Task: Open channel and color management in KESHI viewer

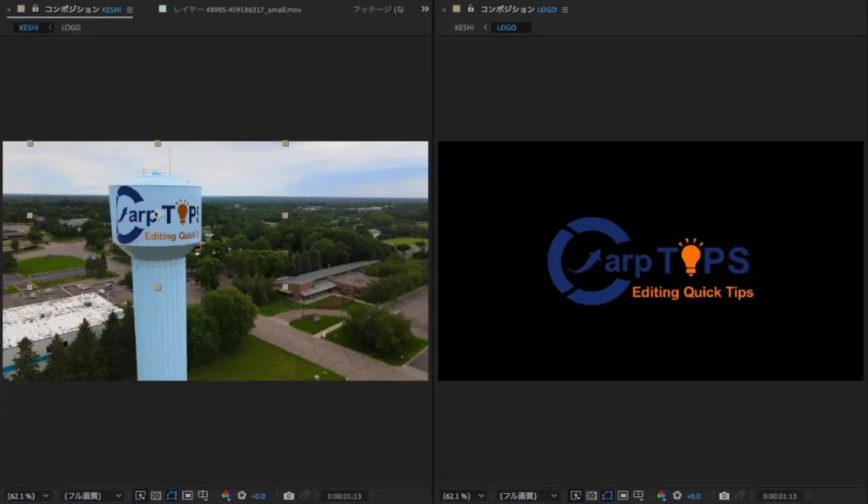Action: [225, 496]
